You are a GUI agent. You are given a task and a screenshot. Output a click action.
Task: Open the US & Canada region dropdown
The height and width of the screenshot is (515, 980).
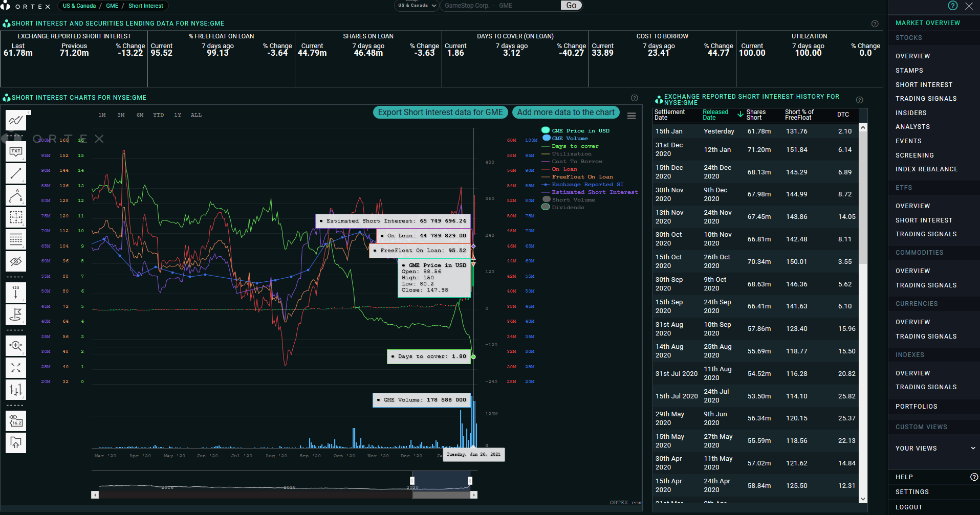tap(417, 6)
